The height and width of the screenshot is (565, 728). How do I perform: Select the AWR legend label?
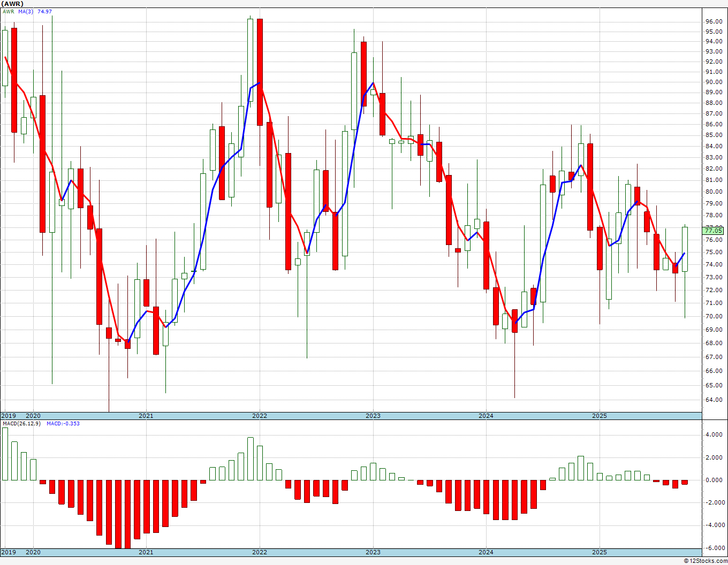(8, 11)
